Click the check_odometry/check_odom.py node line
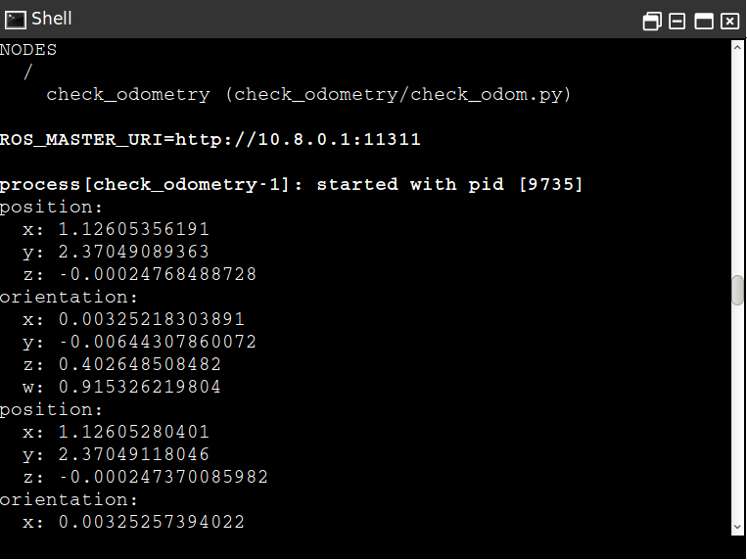 (308, 94)
